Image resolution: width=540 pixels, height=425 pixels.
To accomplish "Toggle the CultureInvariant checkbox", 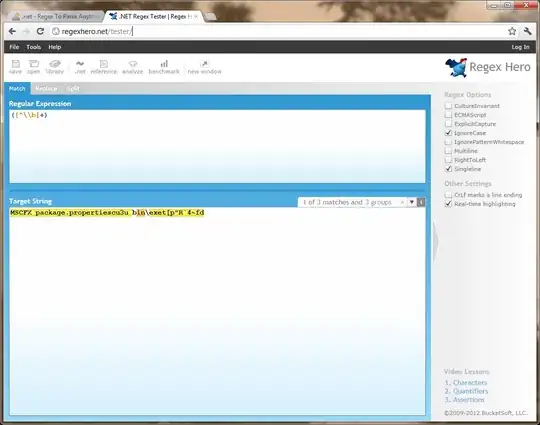I will coord(448,106).
